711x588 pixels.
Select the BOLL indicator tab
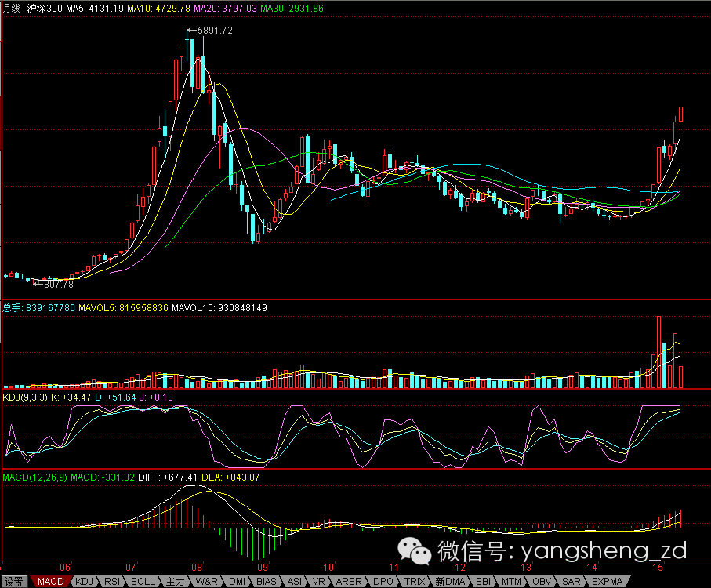click(x=143, y=582)
